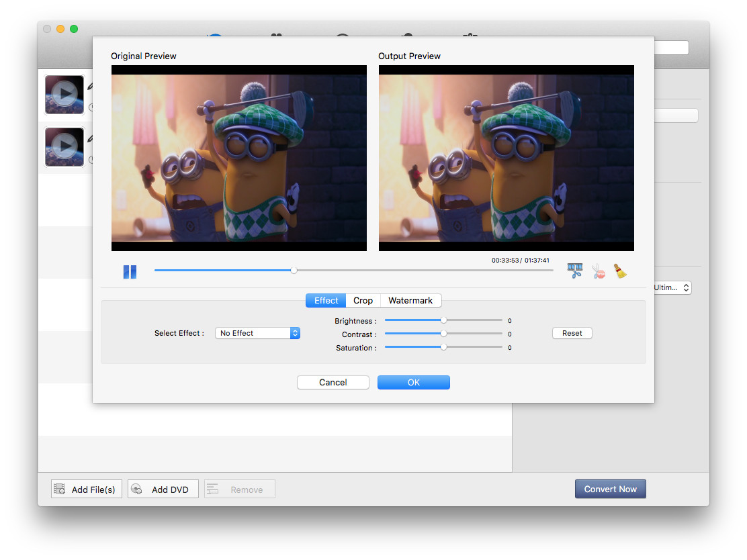Click the Add DVD button

point(163,489)
